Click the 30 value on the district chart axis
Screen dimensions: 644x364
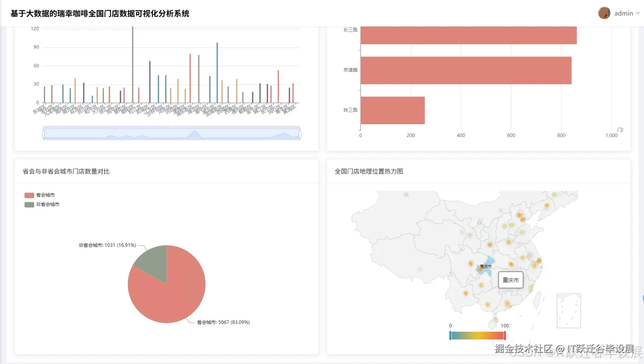pyautogui.click(x=36, y=84)
